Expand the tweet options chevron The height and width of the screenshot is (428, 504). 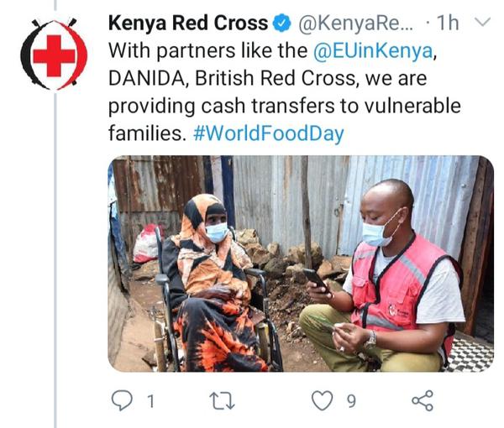[x=483, y=22]
